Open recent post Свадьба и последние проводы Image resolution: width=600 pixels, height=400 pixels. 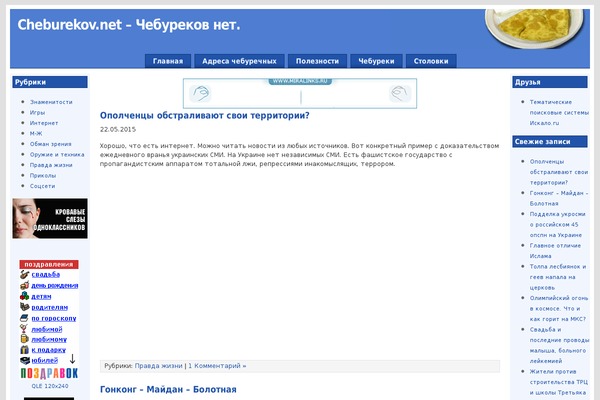click(x=559, y=345)
